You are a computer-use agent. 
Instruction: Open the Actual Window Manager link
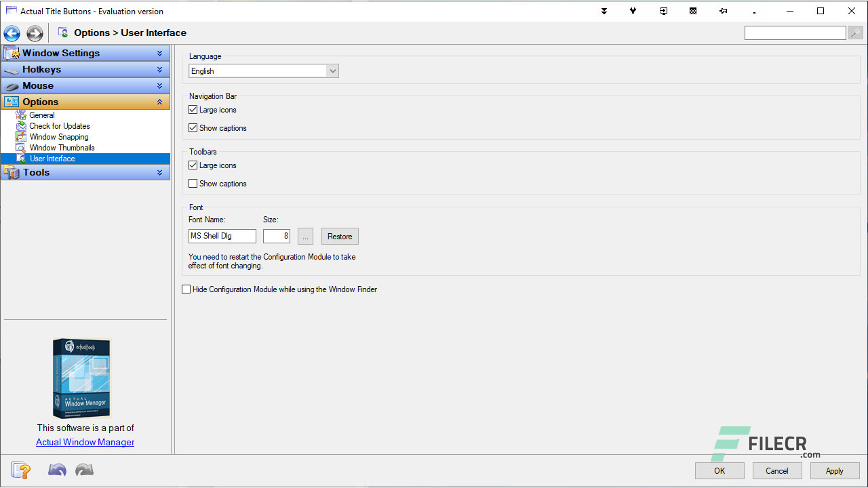click(x=85, y=442)
